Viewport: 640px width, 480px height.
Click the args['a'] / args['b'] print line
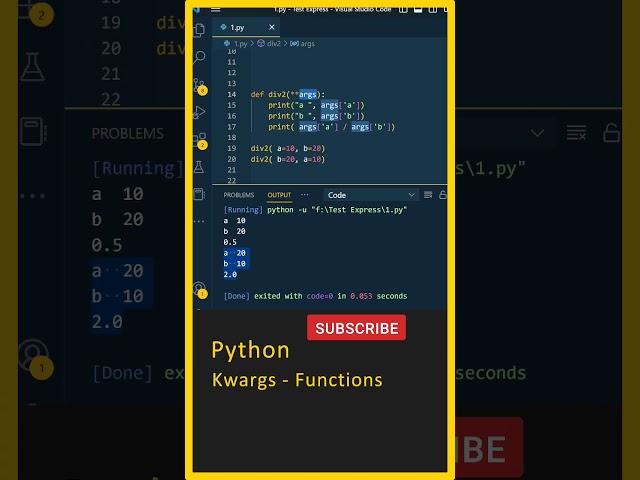tap(331, 127)
